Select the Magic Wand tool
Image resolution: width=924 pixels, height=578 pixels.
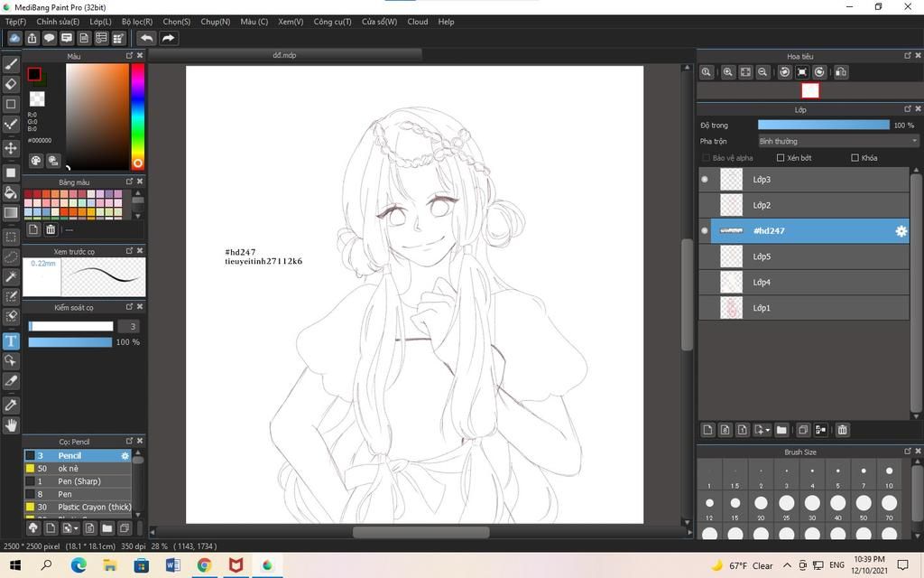11,276
